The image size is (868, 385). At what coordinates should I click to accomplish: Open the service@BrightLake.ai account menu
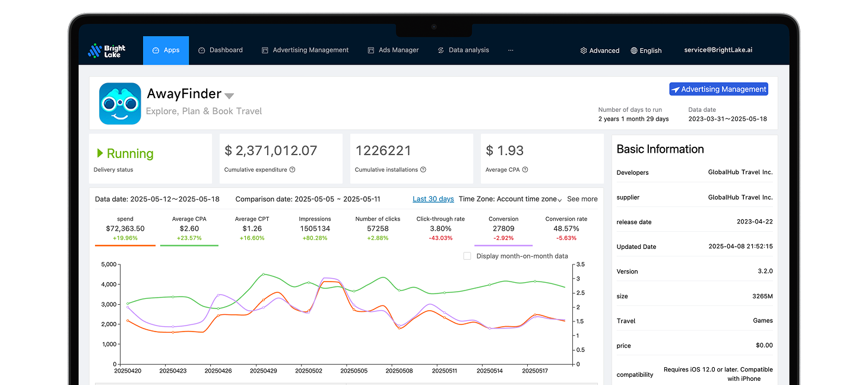[718, 51]
